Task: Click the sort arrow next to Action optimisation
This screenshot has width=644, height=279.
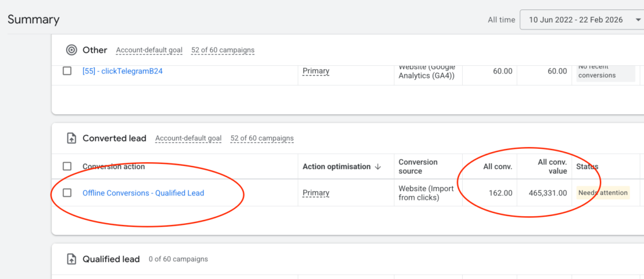Action: [378, 167]
